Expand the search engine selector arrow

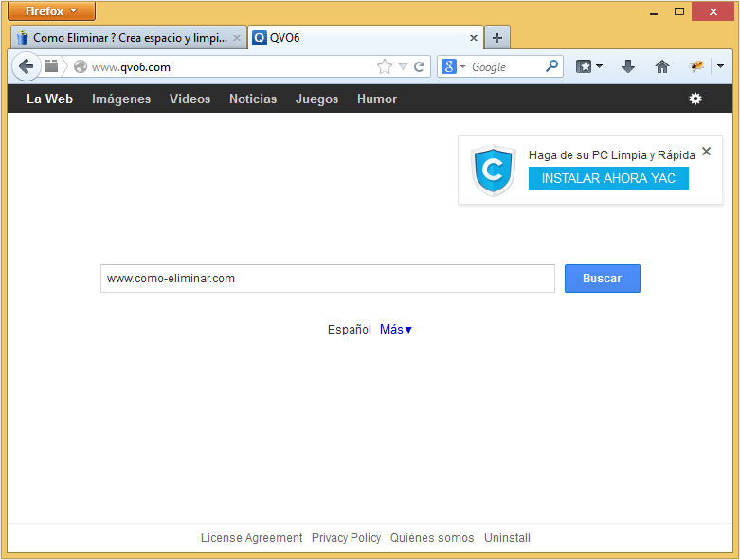point(462,66)
